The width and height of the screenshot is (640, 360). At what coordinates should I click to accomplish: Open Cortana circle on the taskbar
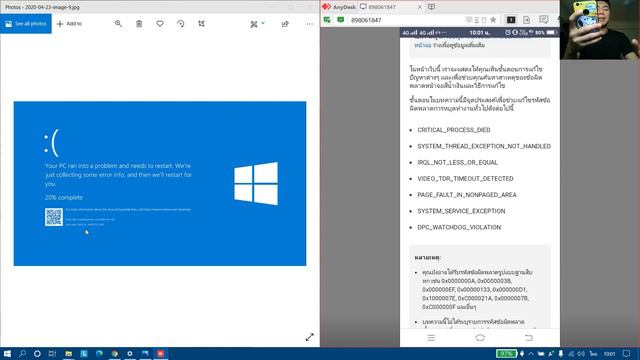click(37, 353)
